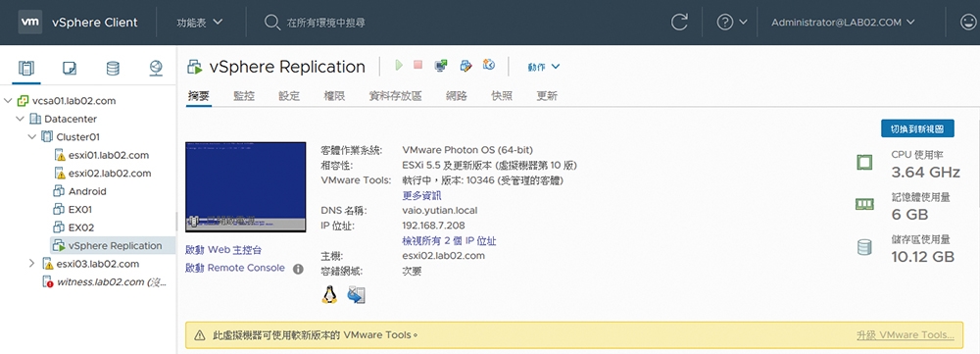The height and width of the screenshot is (354, 980).
Task: Click the 3.64 GHz CPU value
Action: (926, 172)
